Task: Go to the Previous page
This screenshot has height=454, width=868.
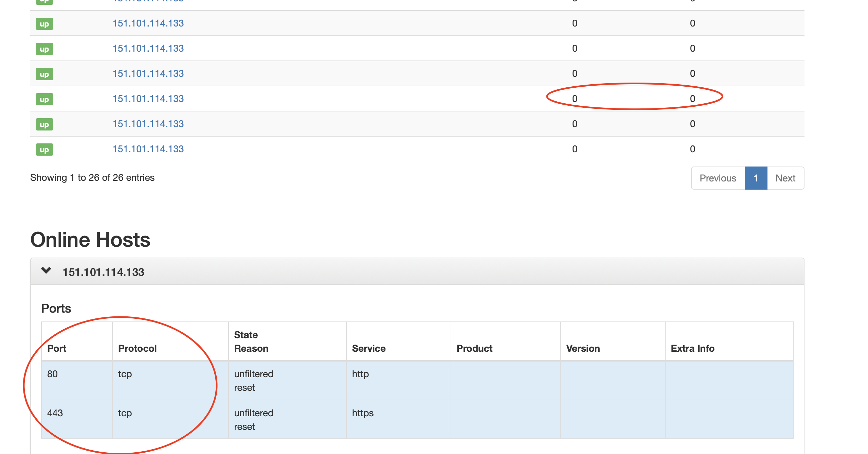Action: coord(718,178)
